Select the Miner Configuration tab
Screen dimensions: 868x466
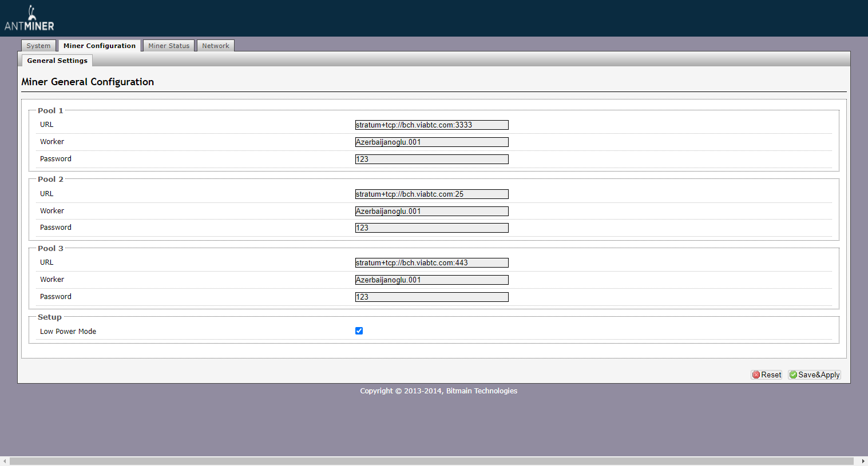pyautogui.click(x=100, y=46)
